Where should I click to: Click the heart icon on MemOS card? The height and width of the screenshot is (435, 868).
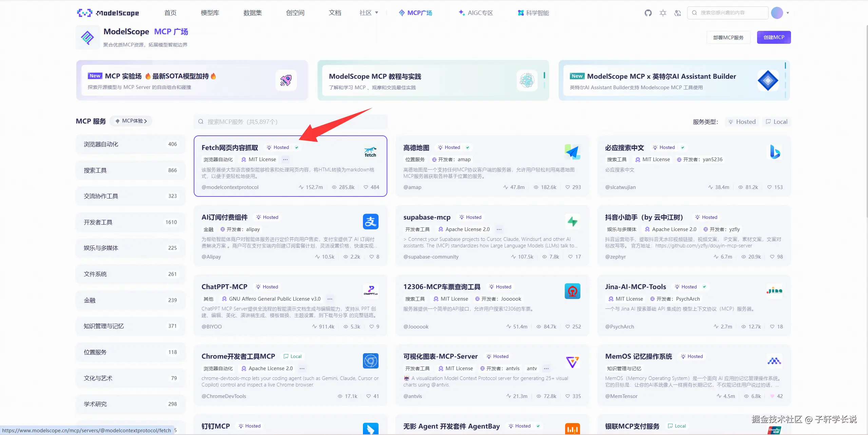pyautogui.click(x=772, y=396)
